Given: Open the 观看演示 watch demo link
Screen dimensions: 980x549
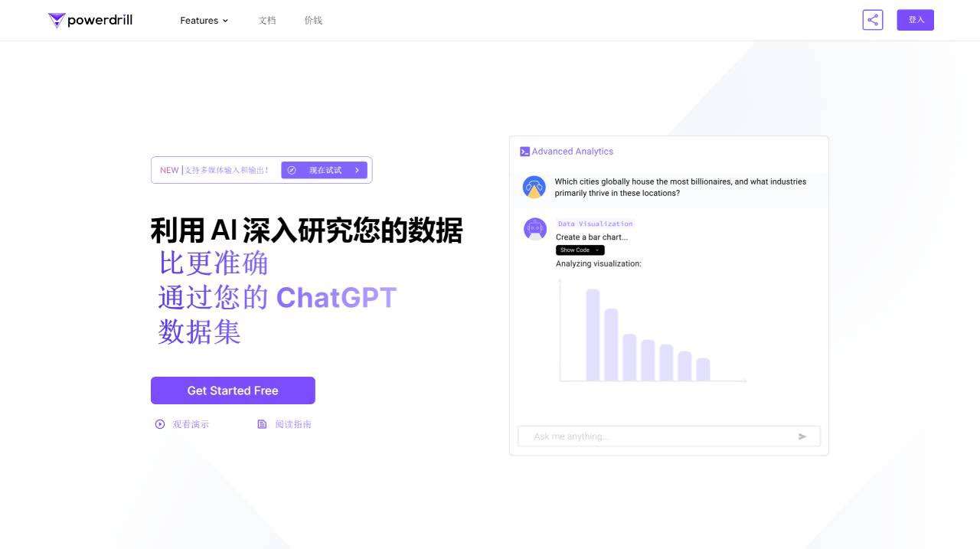Looking at the screenshot, I should (x=191, y=424).
